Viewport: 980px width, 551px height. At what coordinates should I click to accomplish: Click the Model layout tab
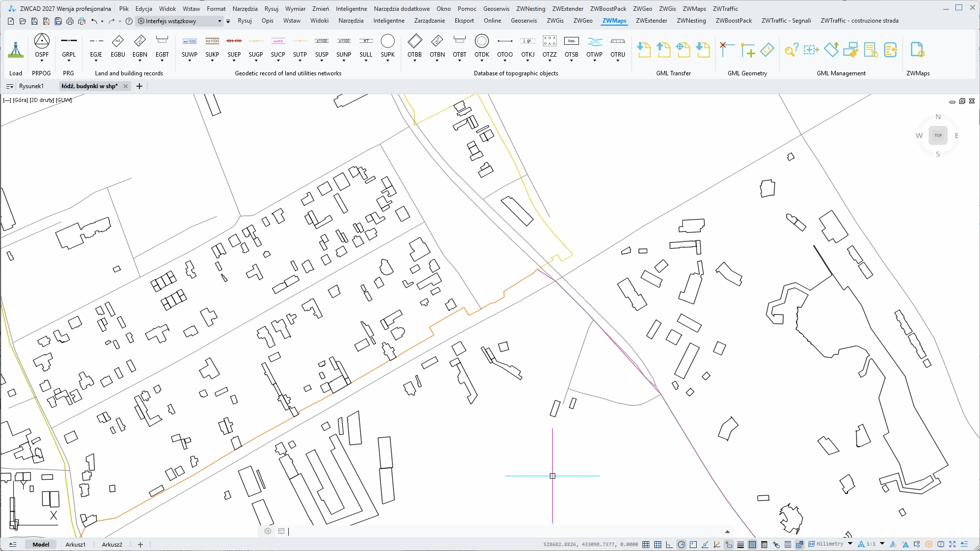point(41,545)
